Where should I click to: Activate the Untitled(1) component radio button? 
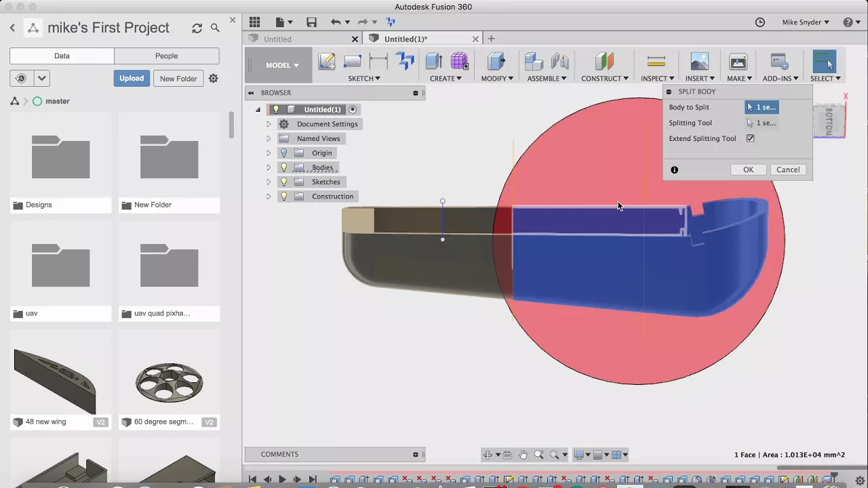353,110
